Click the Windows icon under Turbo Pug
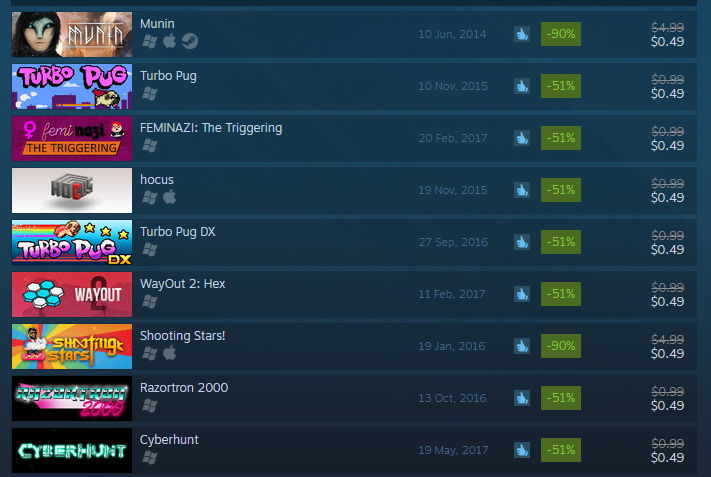Image resolution: width=711 pixels, height=477 pixels. click(x=150, y=94)
